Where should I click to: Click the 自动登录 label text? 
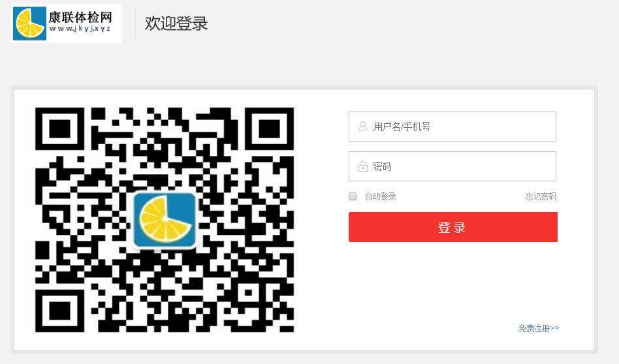[x=380, y=196]
